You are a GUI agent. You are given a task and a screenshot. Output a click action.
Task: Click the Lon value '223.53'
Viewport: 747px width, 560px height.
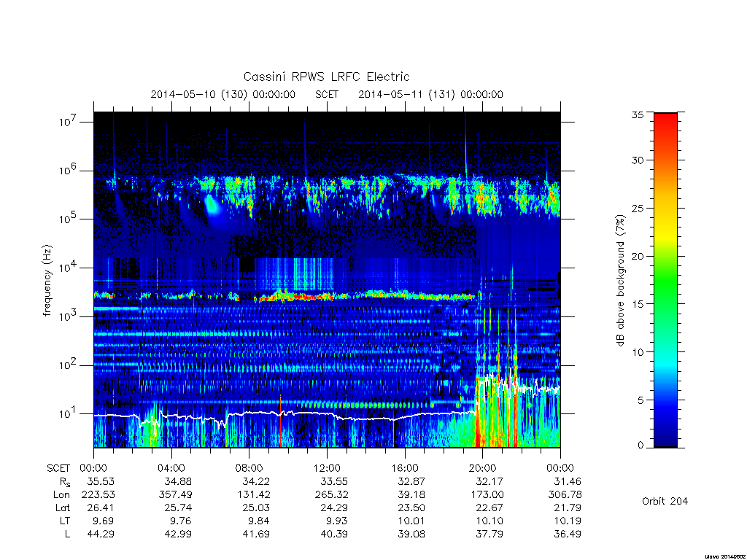pos(98,495)
